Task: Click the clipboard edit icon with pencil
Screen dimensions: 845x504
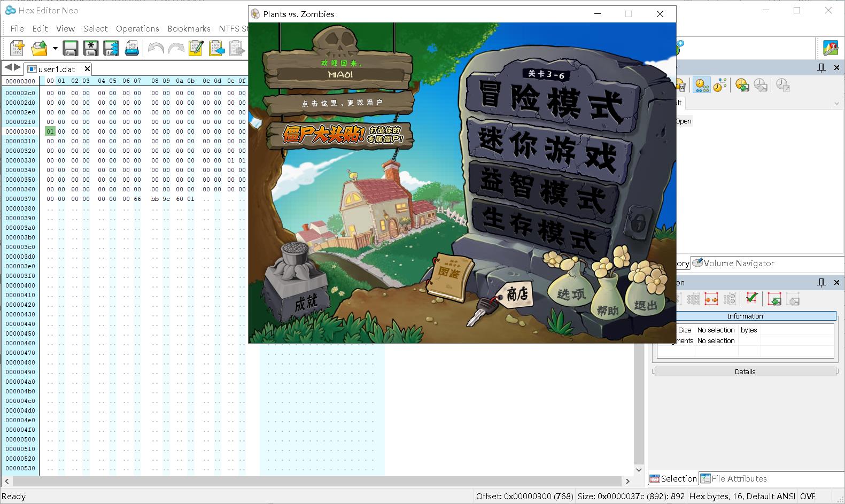Action: coord(196,48)
